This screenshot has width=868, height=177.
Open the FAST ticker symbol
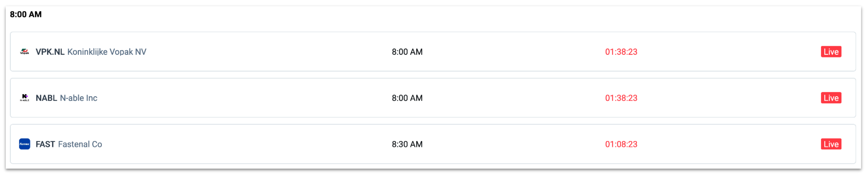point(45,144)
